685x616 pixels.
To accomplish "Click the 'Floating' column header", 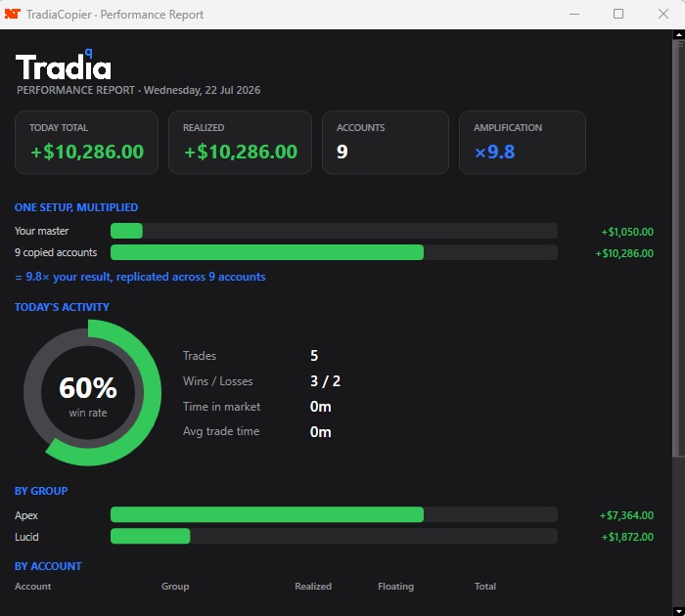I will coord(395,587).
